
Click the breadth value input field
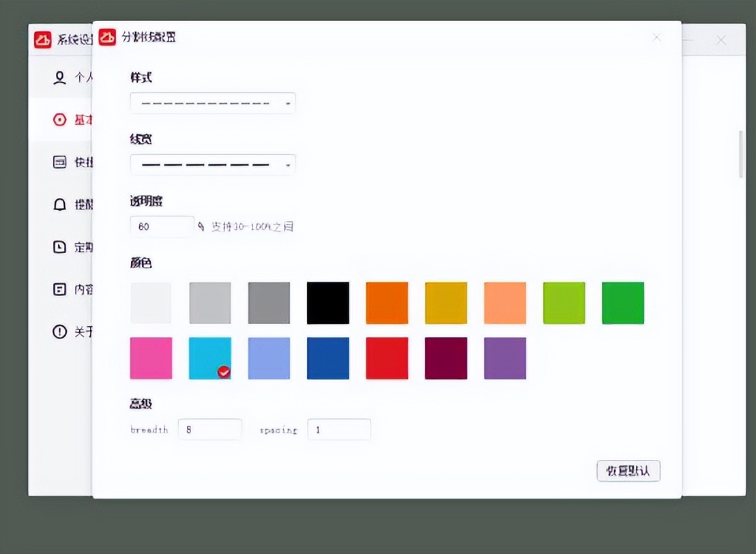pyautogui.click(x=209, y=429)
